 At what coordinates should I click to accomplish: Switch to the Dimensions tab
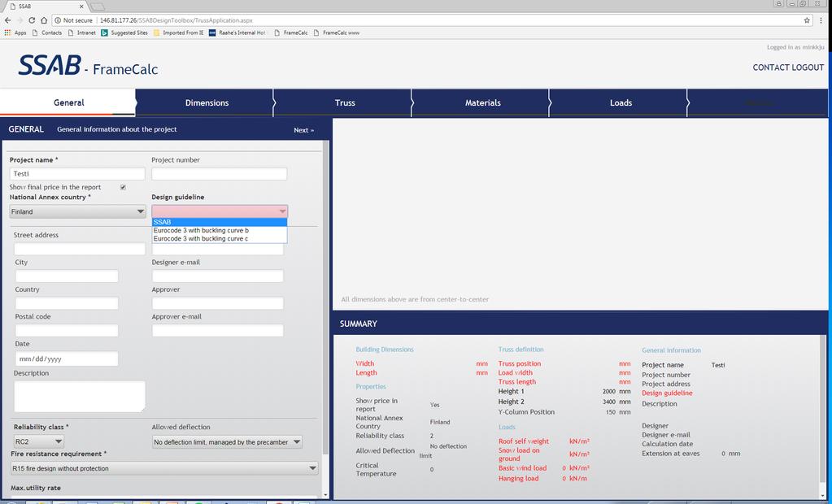pos(207,102)
